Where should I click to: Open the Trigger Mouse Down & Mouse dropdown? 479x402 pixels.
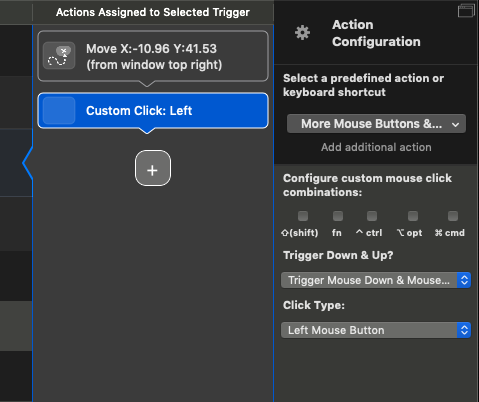[376, 280]
